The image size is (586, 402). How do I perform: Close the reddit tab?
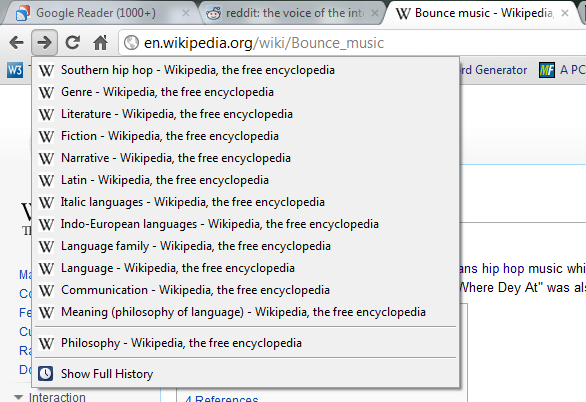coord(375,13)
